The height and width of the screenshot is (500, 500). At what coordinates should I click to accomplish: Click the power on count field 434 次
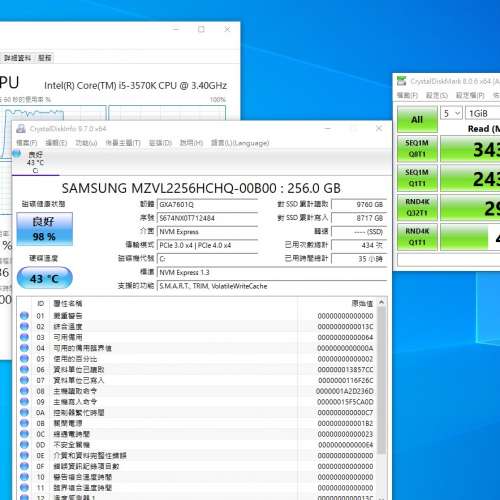359,245
